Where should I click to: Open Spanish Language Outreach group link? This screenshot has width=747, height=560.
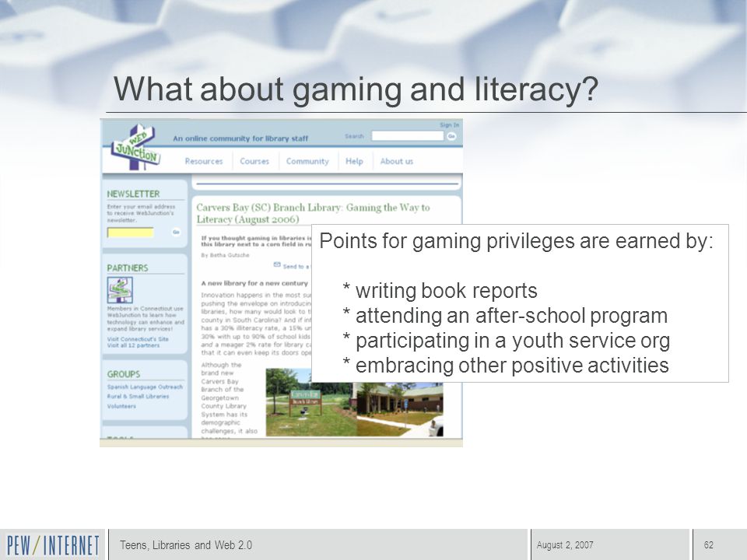[145, 387]
